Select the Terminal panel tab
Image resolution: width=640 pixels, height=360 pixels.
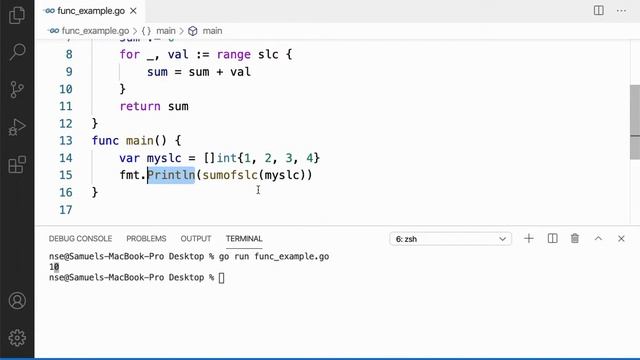pyautogui.click(x=244, y=238)
